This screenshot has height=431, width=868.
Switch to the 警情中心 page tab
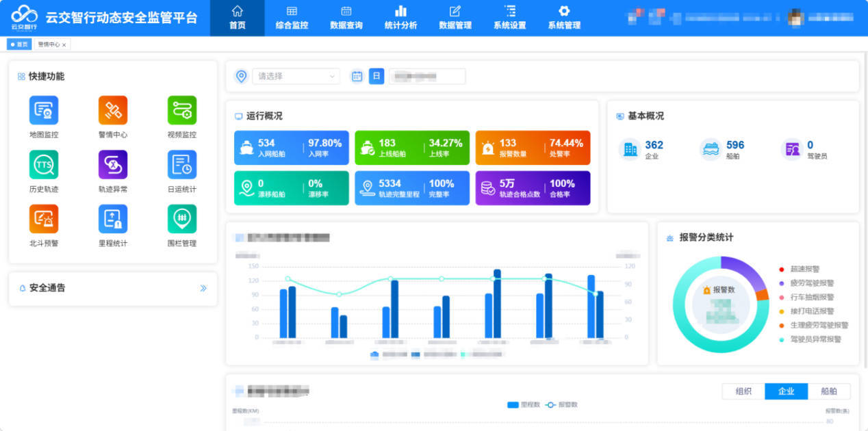(x=49, y=44)
